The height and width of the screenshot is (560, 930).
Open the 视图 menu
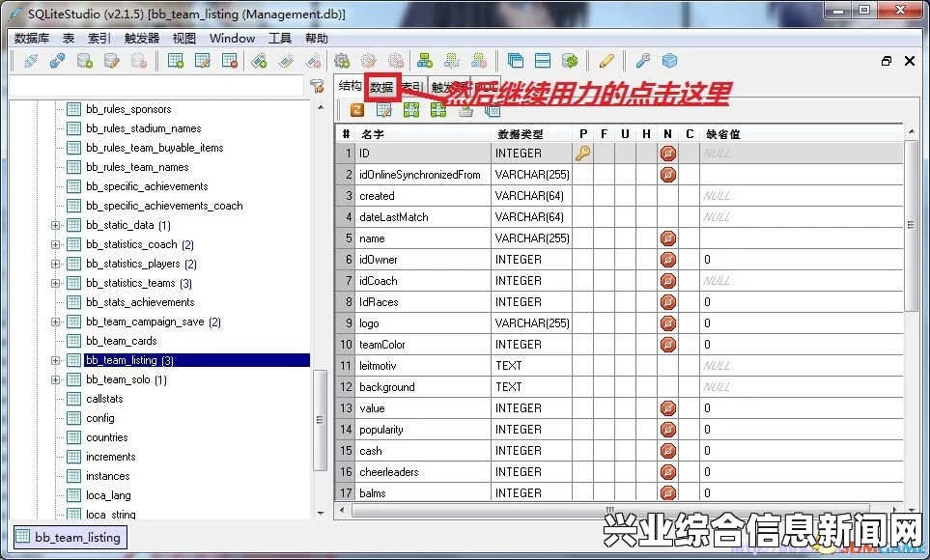pos(183,39)
